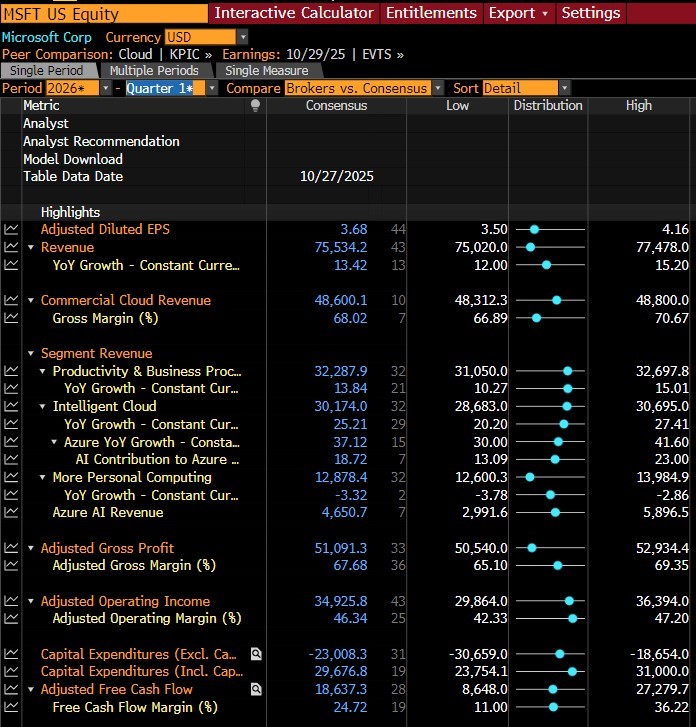Click the lightbulb icon in the Metric header

pyautogui.click(x=256, y=105)
